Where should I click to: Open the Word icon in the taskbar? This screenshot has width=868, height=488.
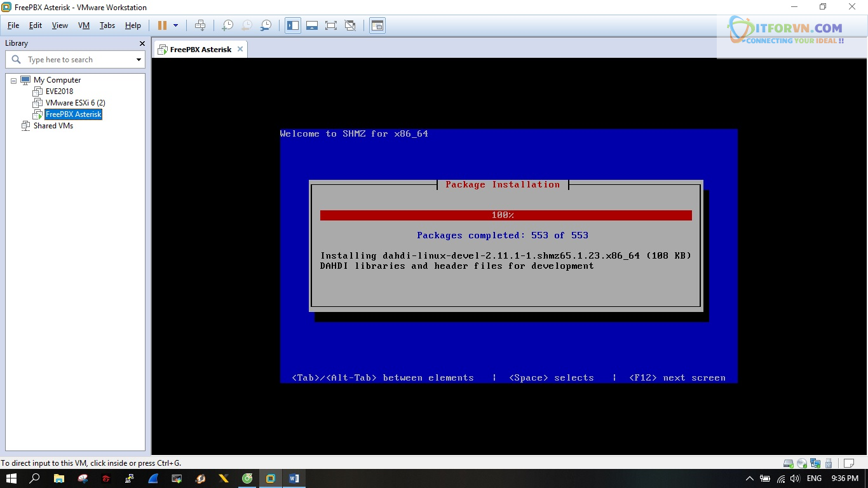point(294,478)
